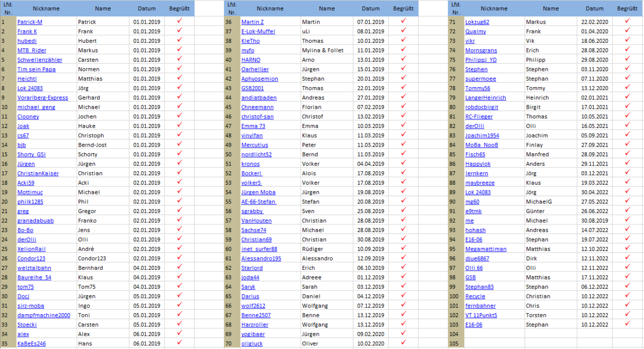The width and height of the screenshot is (644, 349).
Task: Follow the Harzroller link
Action: pos(255,325)
